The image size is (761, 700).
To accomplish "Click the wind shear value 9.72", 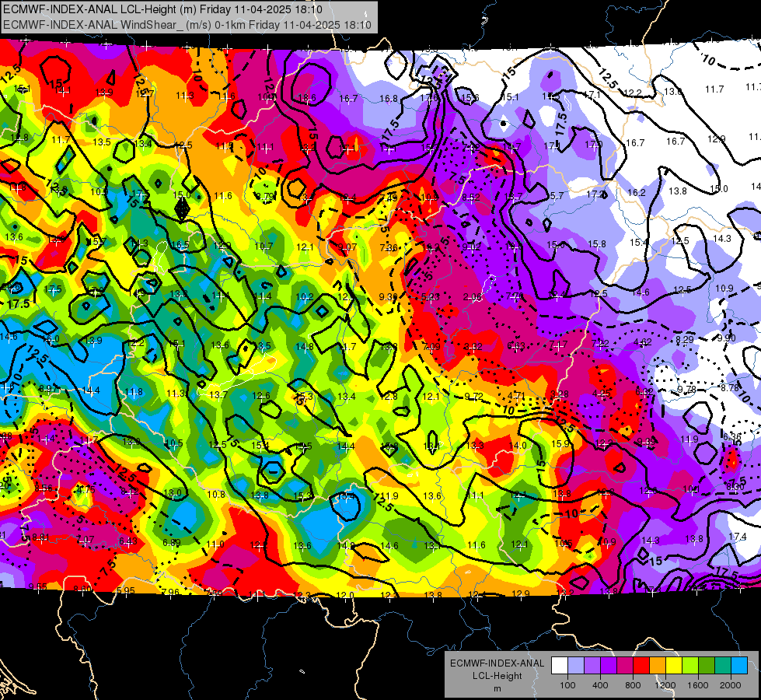I will (473, 396).
